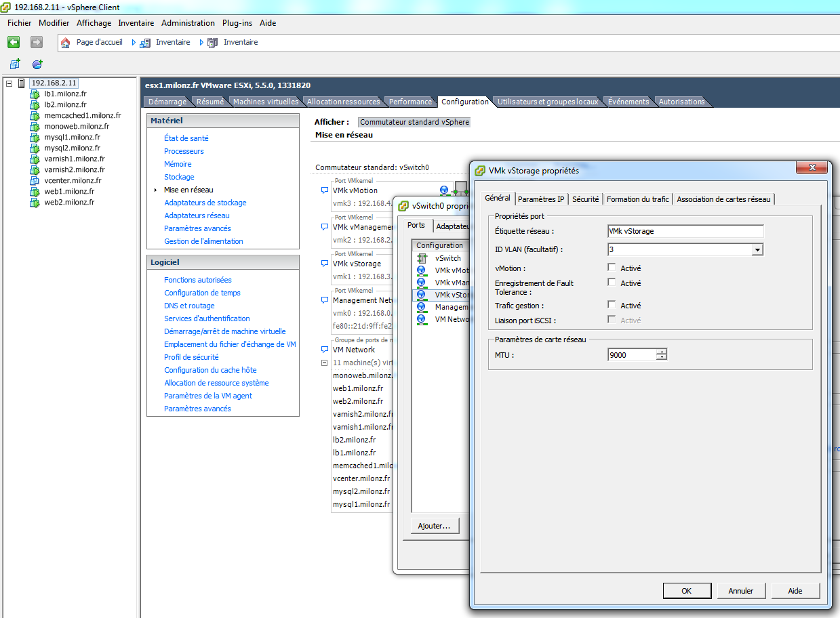Image resolution: width=840 pixels, height=618 pixels.
Task: Click the Page d'accueil house icon
Action: click(66, 43)
